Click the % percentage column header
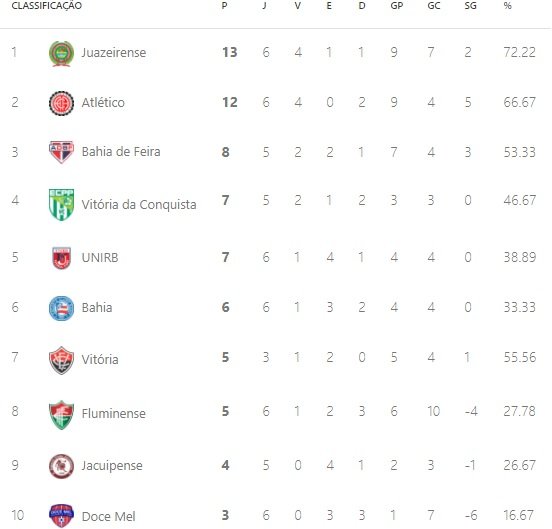 coord(507,6)
